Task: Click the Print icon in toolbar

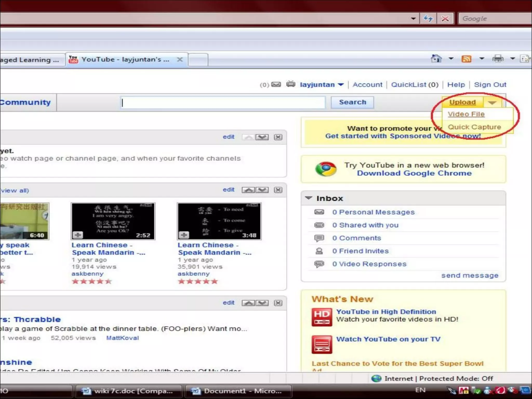Action: 498,59
